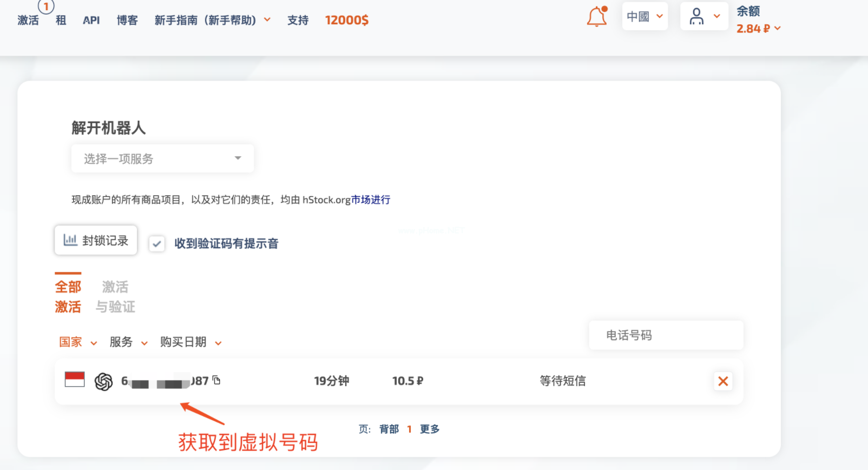The height and width of the screenshot is (470, 868).
Task: Select the 全部激活 tab
Action: tap(68, 296)
